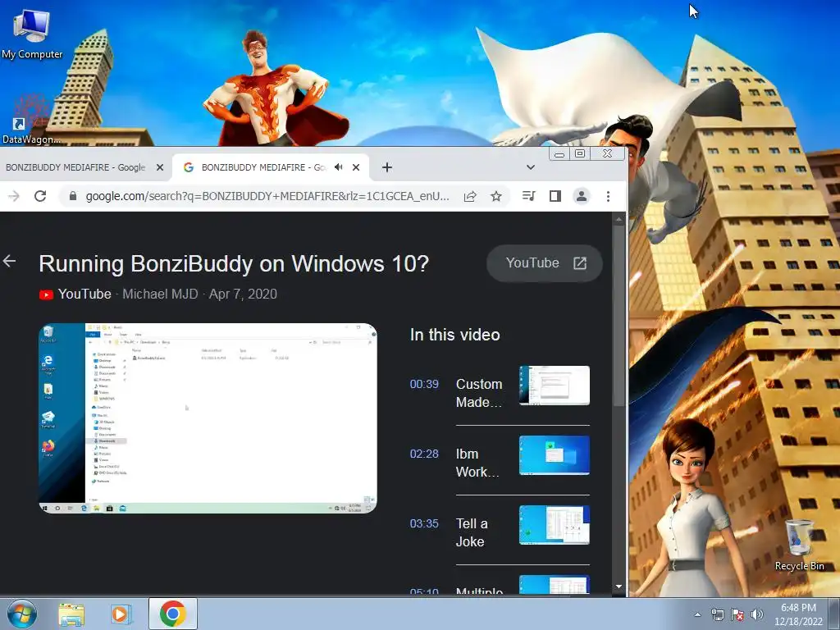Open the Chrome profile avatar menu
Image resolution: width=840 pixels, height=630 pixels.
582,196
